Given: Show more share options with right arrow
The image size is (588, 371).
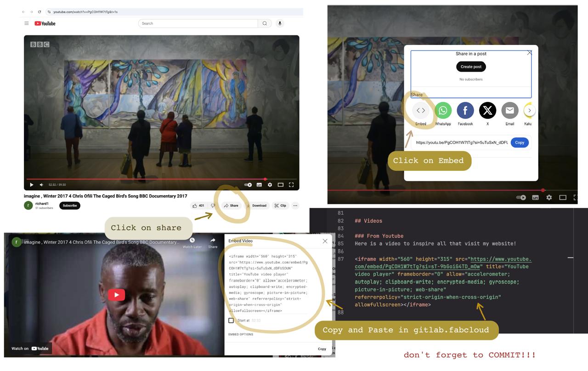Looking at the screenshot, I should 530,111.
